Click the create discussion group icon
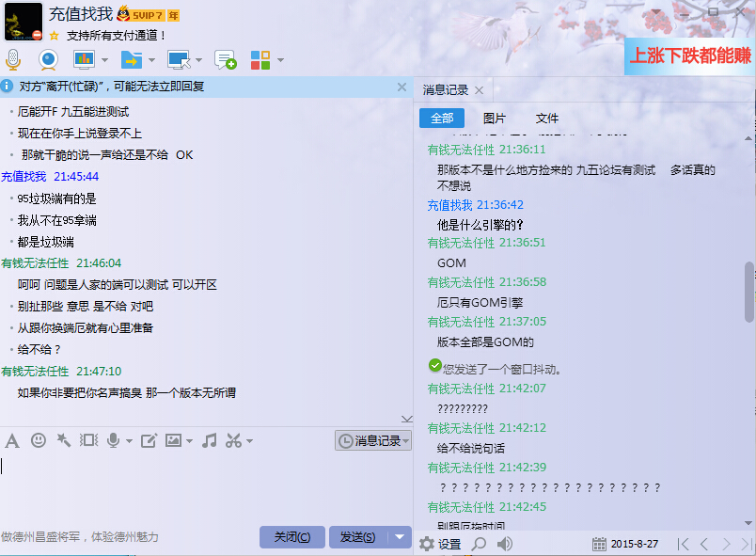Image resolution: width=756 pixels, height=556 pixels. pos(225,60)
